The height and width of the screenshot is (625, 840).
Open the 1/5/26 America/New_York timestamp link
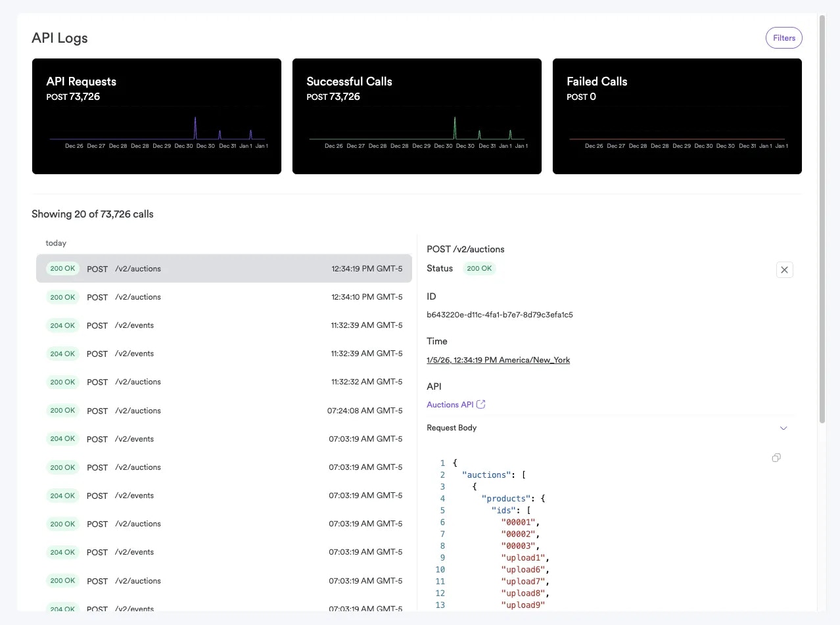tap(498, 359)
